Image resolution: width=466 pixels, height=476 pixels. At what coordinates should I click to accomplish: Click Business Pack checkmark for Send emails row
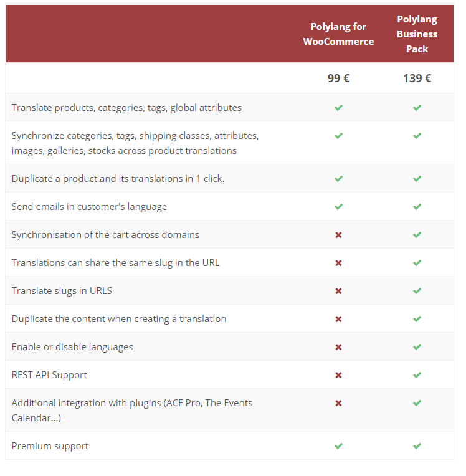(x=417, y=207)
